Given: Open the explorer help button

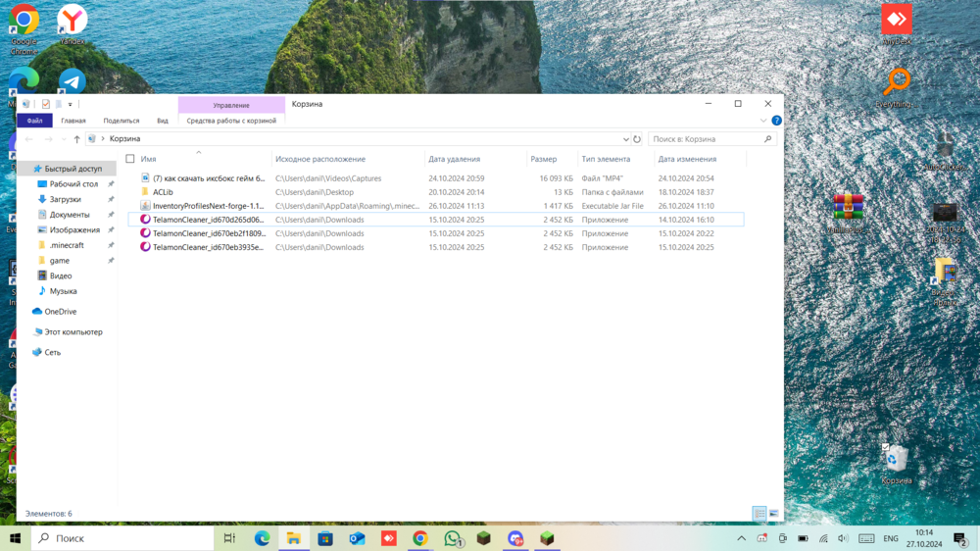Looking at the screenshot, I should coord(776,120).
